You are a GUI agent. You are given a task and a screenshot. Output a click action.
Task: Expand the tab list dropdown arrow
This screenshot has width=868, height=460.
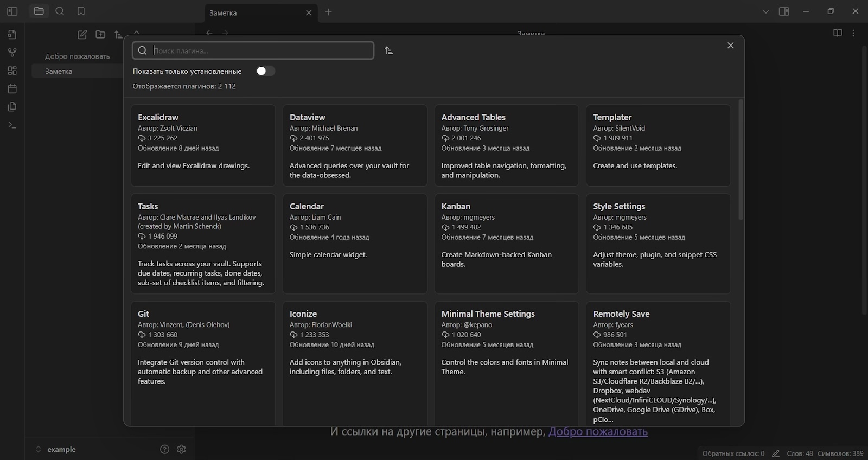click(765, 11)
